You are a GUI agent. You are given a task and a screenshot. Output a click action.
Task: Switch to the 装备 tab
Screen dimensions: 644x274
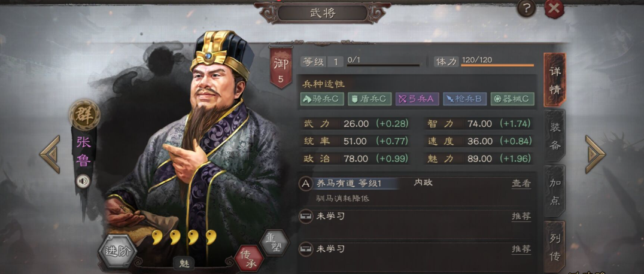coord(554,136)
